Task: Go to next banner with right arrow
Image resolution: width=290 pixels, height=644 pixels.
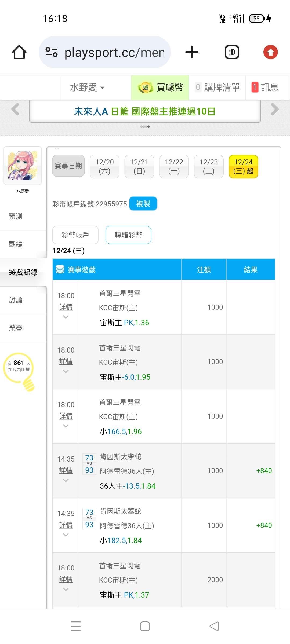Action: (274, 109)
